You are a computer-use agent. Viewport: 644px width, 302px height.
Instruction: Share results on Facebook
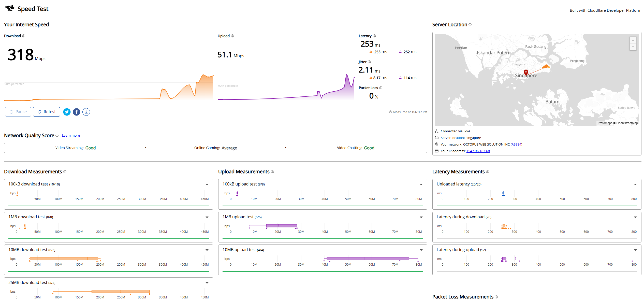(x=77, y=112)
